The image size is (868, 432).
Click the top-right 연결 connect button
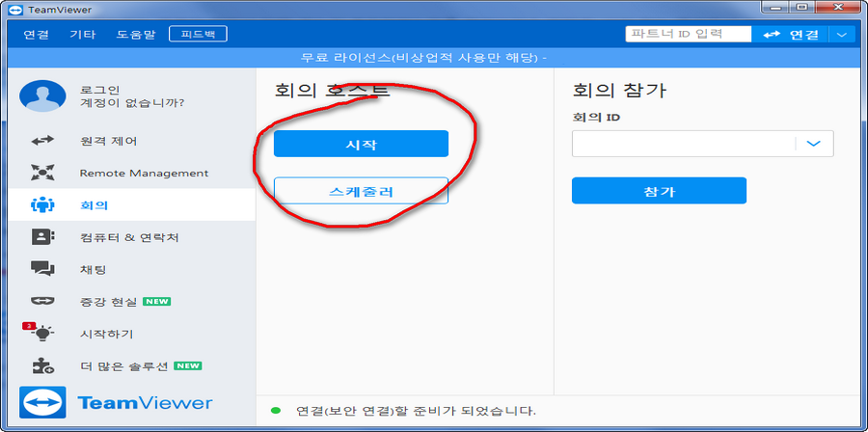[x=791, y=35]
